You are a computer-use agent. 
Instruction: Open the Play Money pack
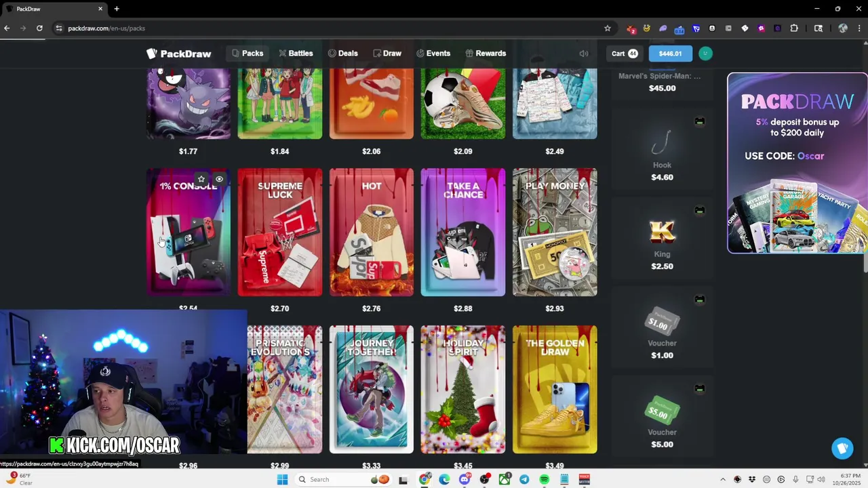pos(555,232)
